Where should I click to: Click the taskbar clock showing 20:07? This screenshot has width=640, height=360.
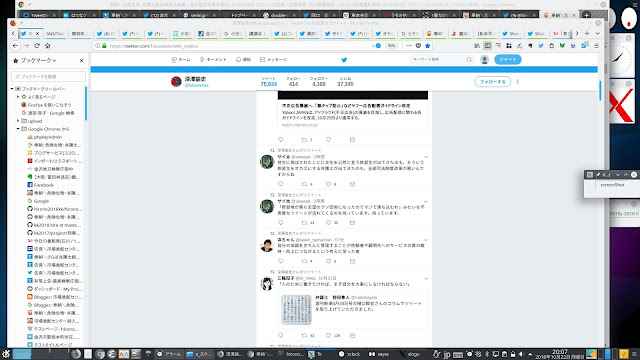point(560,354)
